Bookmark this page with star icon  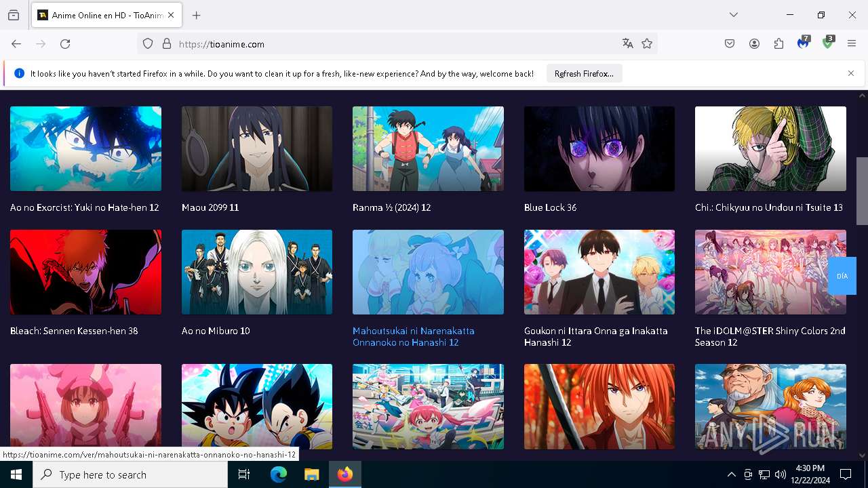click(x=647, y=44)
